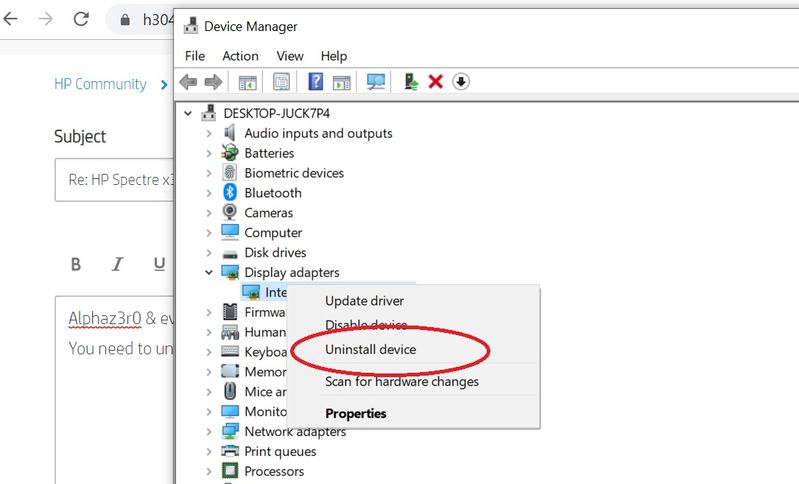Expand the Disk drives category
The width and height of the screenshot is (799, 484).
208,253
